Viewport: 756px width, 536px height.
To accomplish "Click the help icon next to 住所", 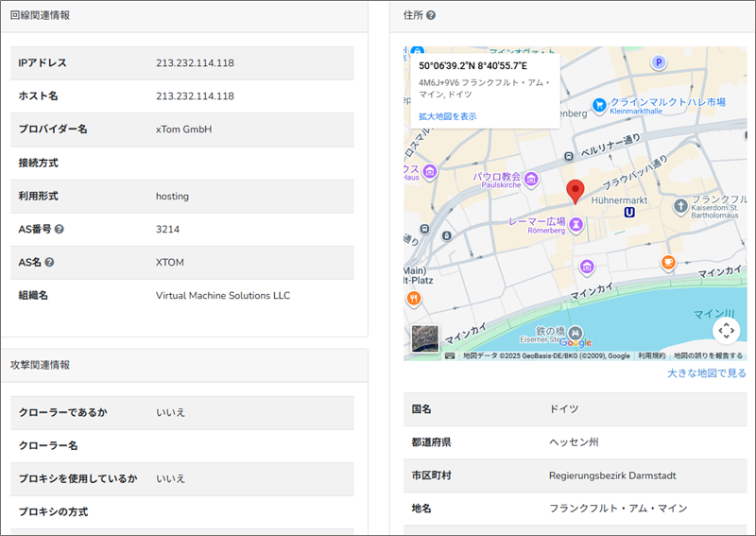I will 431,15.
